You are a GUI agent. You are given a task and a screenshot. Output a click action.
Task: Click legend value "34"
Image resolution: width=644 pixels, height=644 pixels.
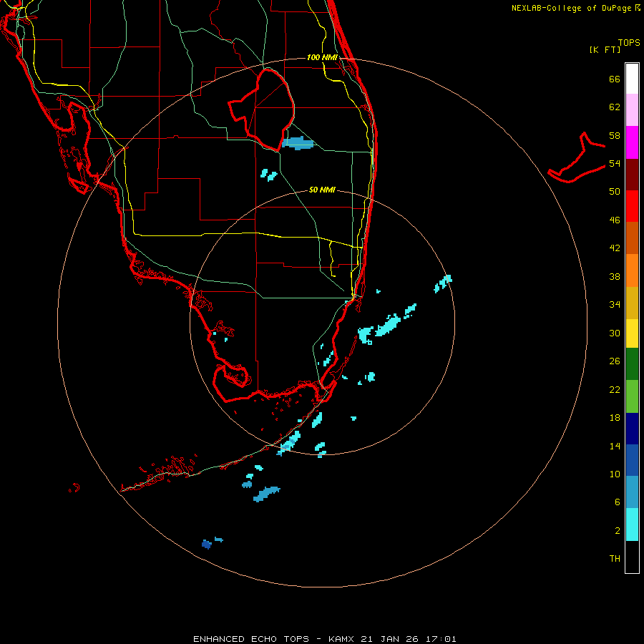click(615, 305)
